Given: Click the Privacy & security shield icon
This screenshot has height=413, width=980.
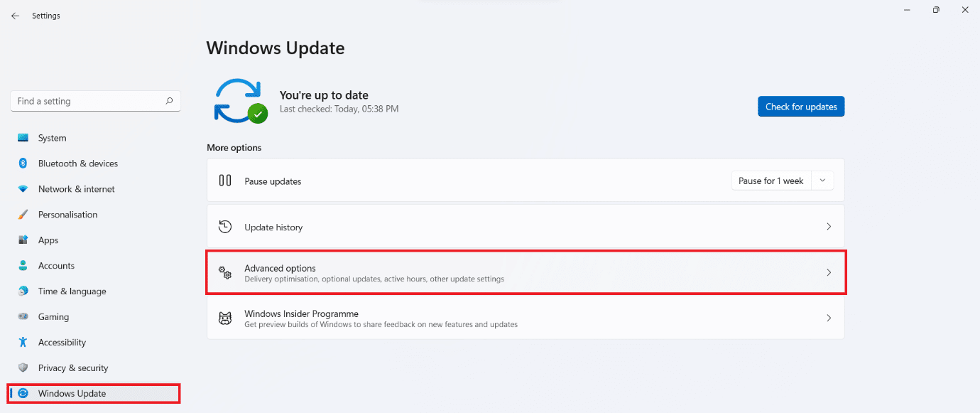Looking at the screenshot, I should 23,368.
